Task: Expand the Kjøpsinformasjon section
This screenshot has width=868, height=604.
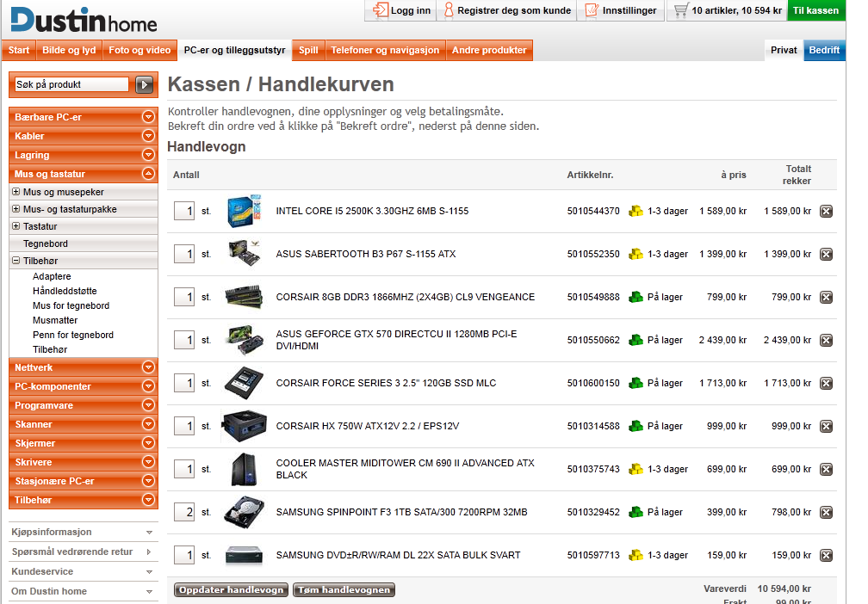Action: (83, 532)
